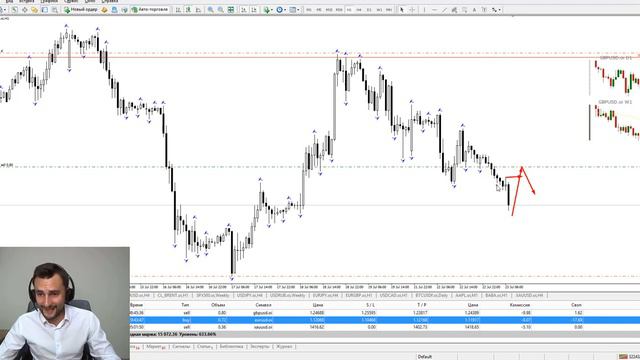
Task: Switch to EURGBP H1 chart tab
Action: (x=358, y=295)
